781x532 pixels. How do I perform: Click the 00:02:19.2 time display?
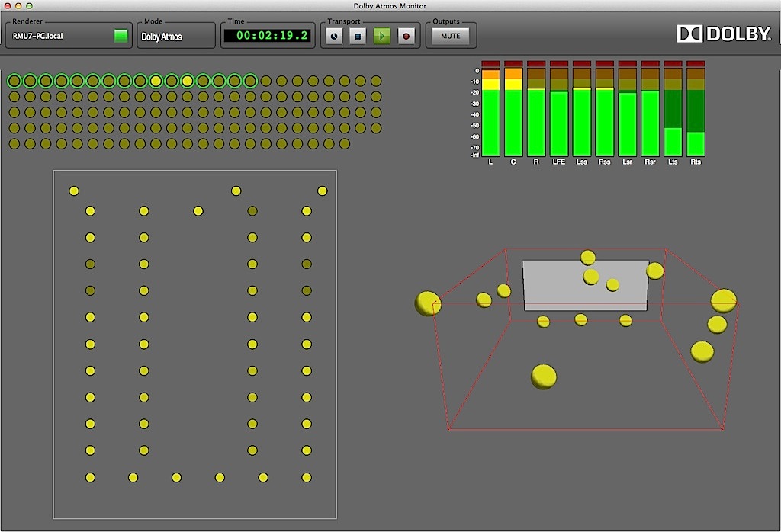[x=268, y=35]
